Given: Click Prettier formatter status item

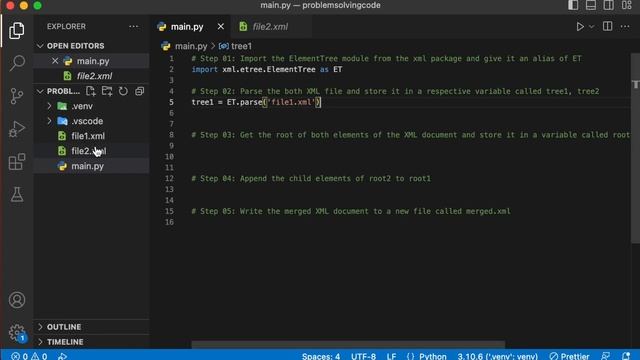Looking at the screenshot, I should (569, 356).
